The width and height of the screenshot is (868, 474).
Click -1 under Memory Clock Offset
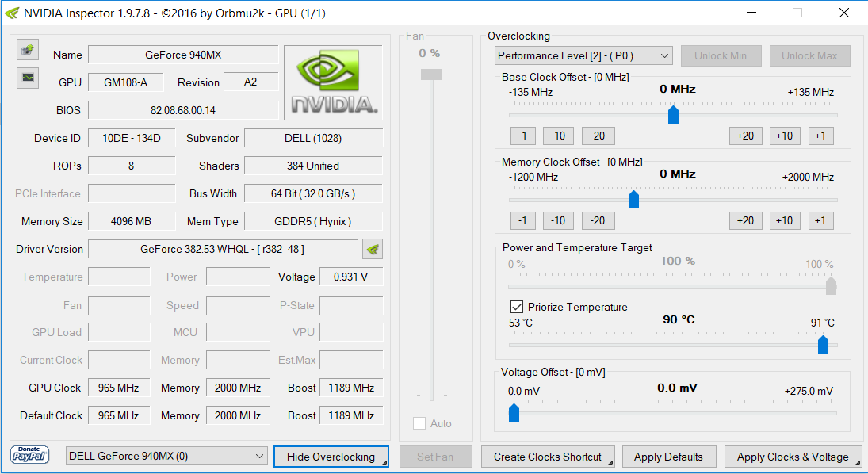pos(522,220)
